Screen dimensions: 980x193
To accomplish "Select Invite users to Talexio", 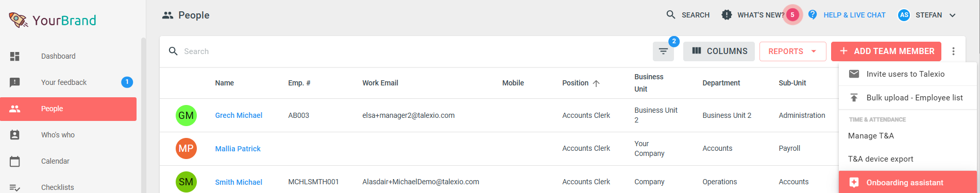I will click(908, 74).
